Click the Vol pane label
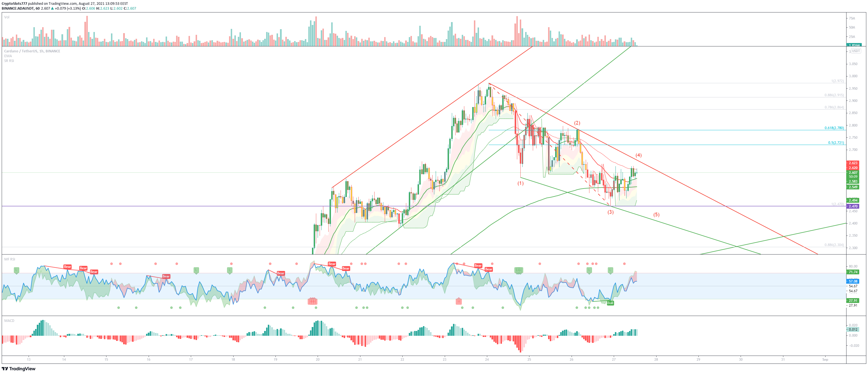Screen dimensions: 868x374 [x=7, y=17]
